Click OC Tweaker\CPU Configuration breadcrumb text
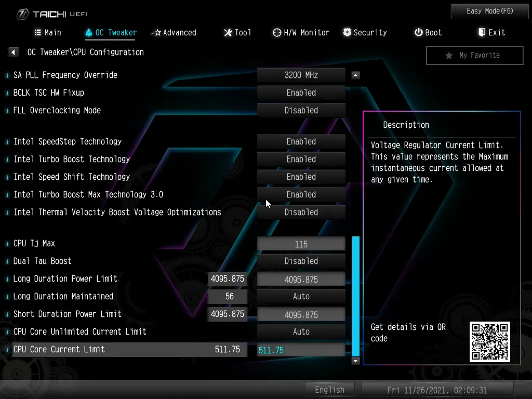The image size is (532, 399). tap(86, 52)
